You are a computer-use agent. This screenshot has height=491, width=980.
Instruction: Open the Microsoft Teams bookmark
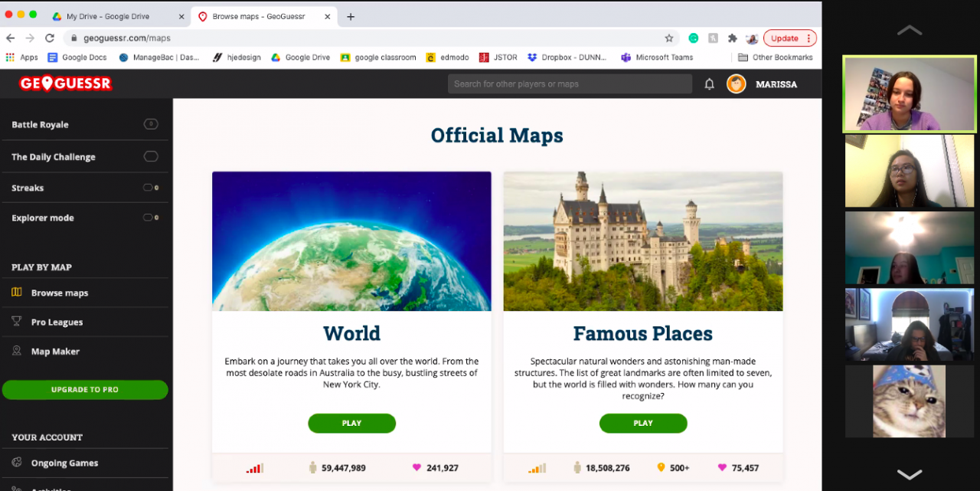657,57
